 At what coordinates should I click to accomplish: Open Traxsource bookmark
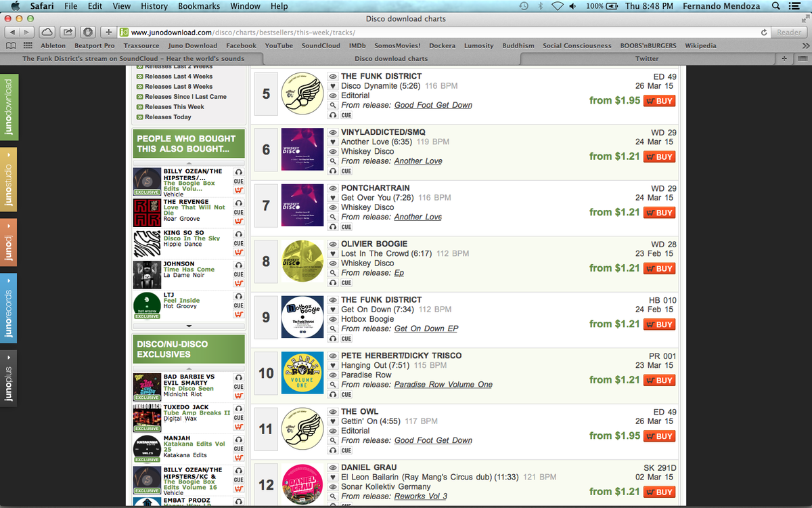click(141, 45)
